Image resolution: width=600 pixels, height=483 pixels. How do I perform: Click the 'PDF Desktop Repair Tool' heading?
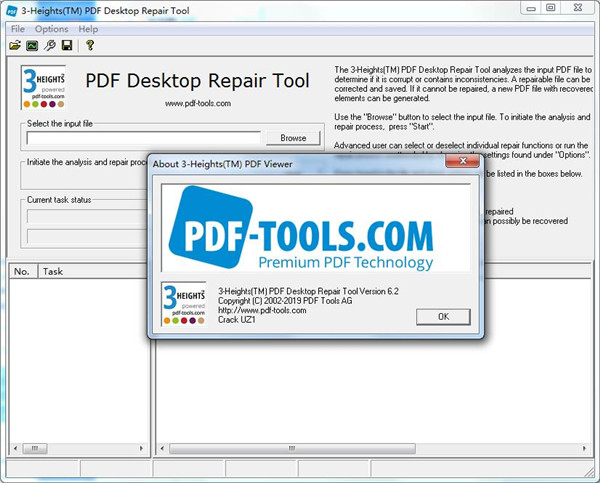click(x=197, y=81)
